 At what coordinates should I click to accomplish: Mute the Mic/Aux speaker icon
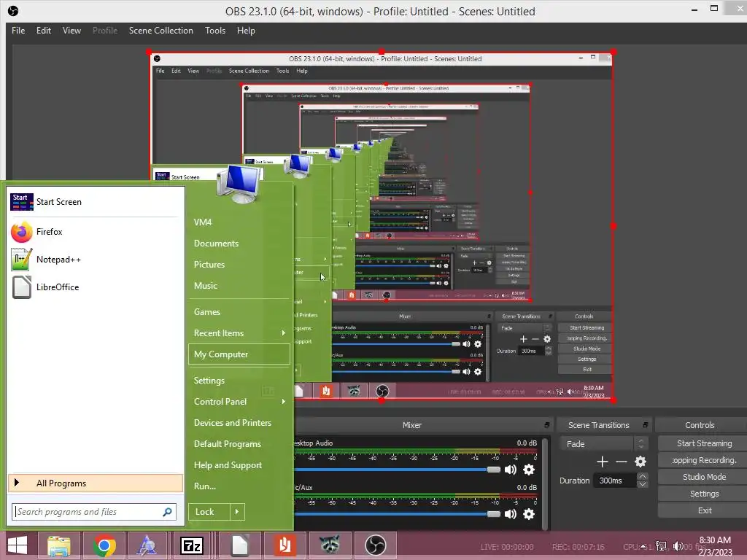point(510,514)
